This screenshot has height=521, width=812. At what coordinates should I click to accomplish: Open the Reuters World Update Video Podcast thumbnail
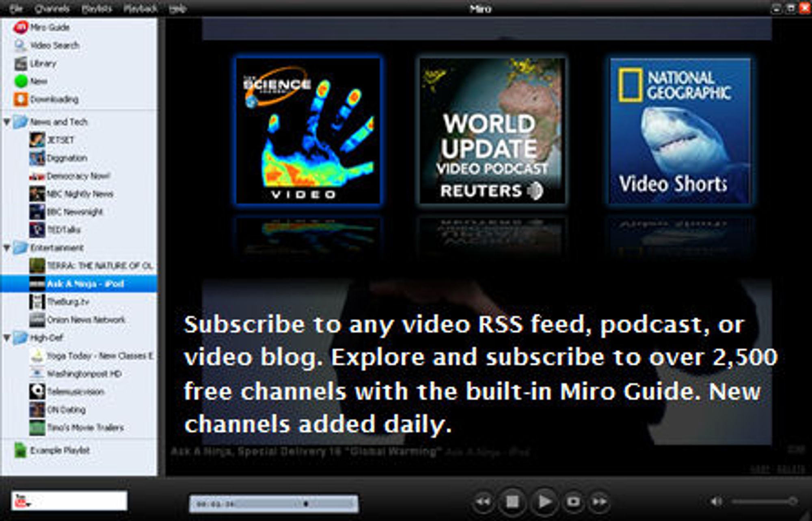pos(492,131)
